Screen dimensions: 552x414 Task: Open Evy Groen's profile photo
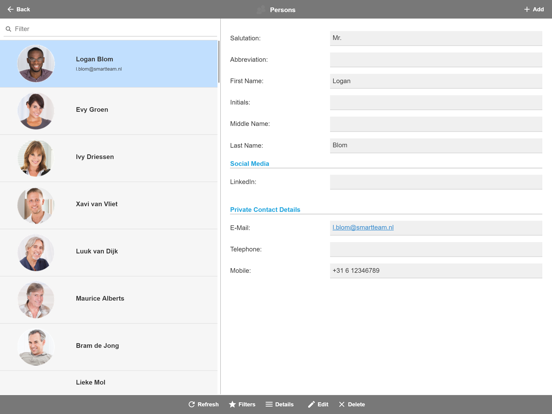tap(36, 111)
